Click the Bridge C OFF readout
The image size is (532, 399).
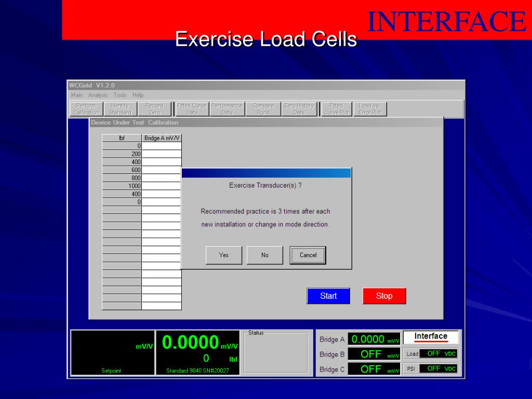374,369
